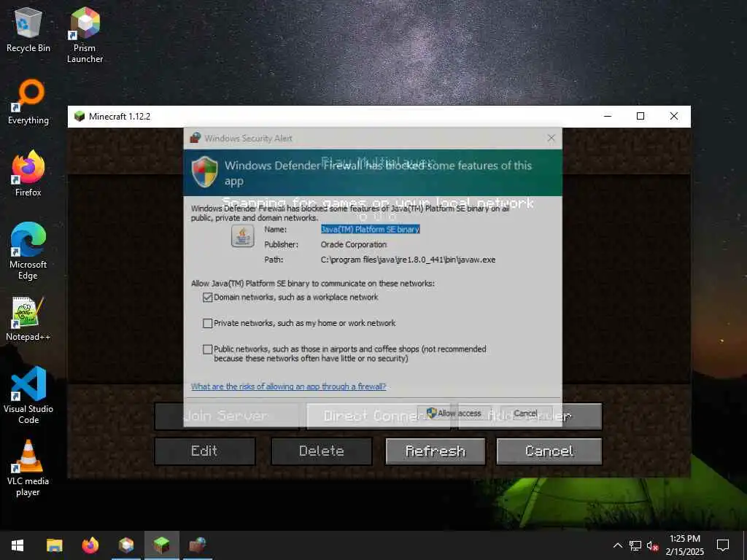
Task: Switch to Firefox in the taskbar
Action: [x=90, y=545]
